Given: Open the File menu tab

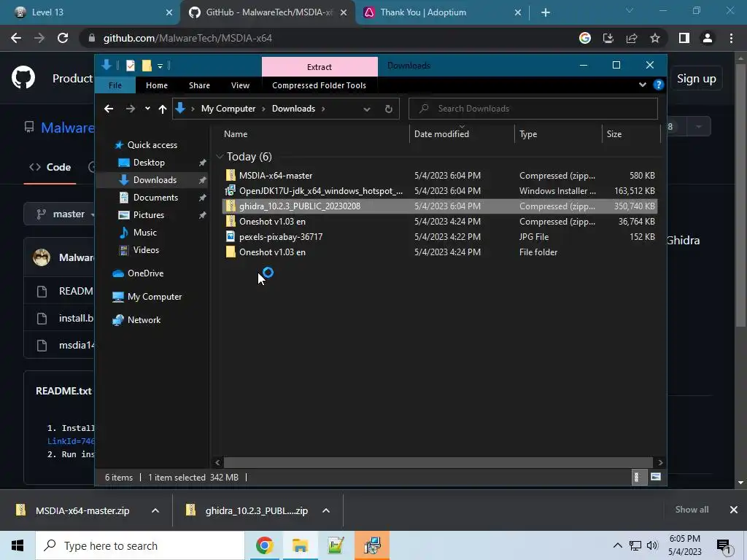Looking at the screenshot, I should (x=115, y=85).
